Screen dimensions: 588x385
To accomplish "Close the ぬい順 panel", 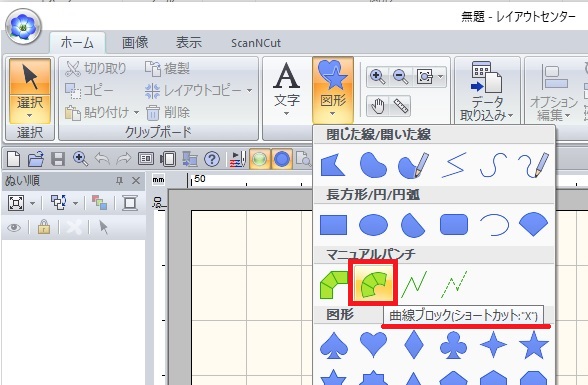I will (136, 181).
